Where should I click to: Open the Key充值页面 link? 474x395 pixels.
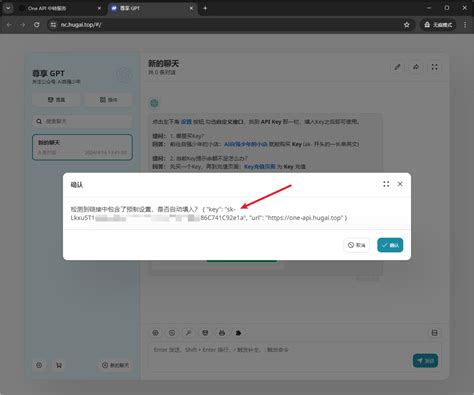point(260,166)
